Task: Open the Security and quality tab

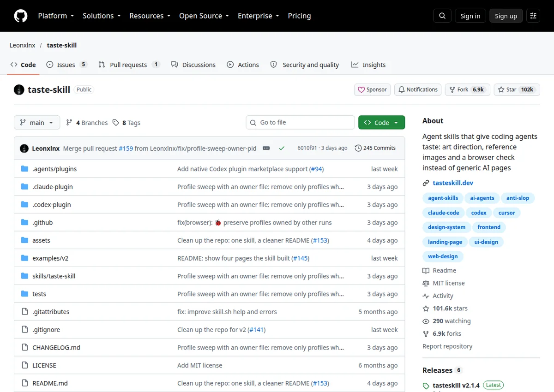Action: 305,65
